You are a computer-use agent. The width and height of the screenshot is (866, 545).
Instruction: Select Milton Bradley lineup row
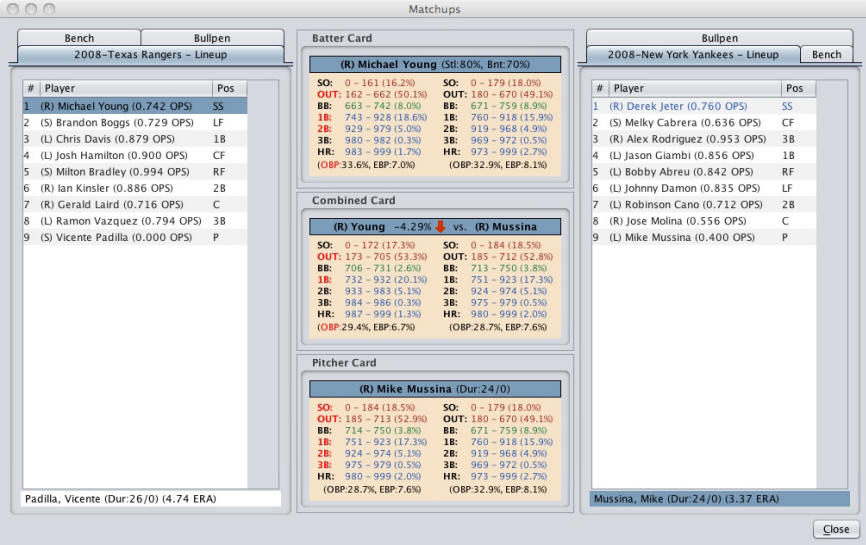point(135,172)
